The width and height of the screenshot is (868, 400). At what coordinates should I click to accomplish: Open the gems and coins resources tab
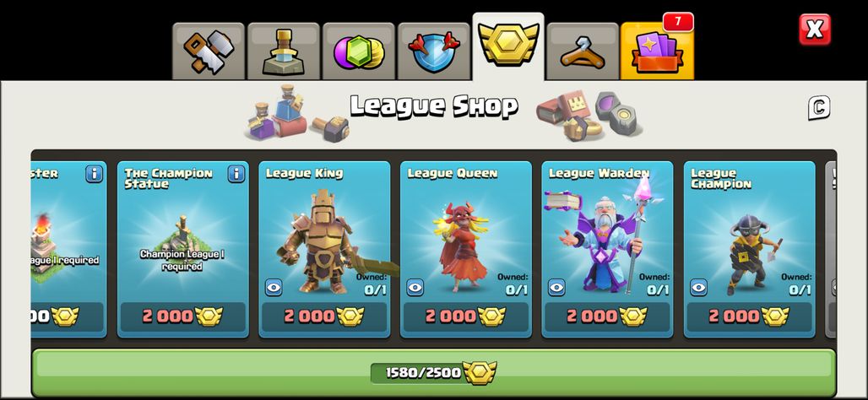[x=359, y=51]
